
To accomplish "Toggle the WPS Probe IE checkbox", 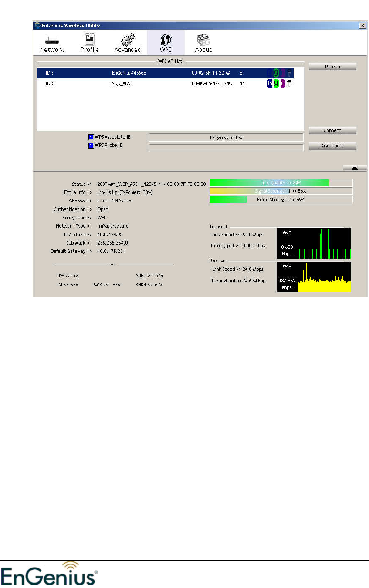I will coord(91,145).
